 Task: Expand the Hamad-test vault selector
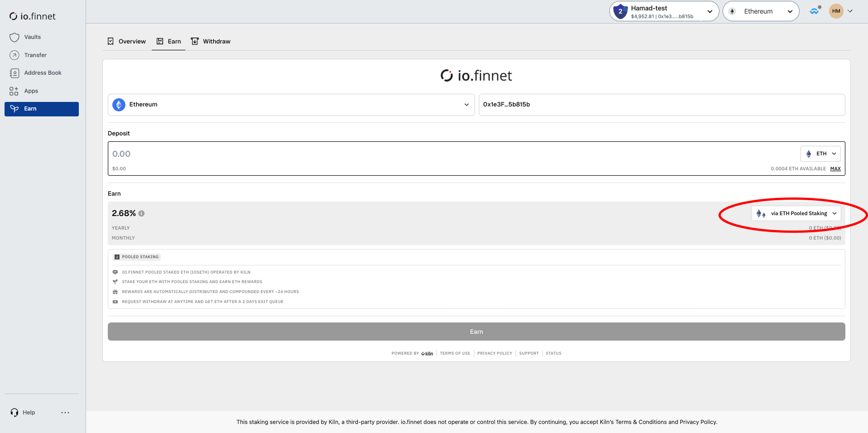click(664, 11)
